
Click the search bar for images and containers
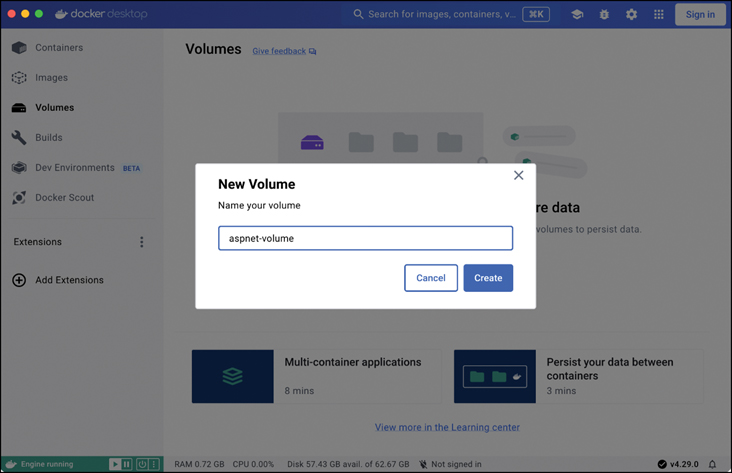(x=440, y=15)
